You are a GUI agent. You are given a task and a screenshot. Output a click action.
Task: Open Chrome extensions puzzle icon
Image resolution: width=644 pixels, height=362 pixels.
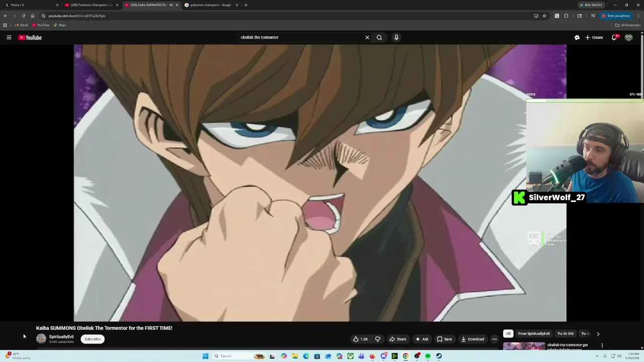566,16
